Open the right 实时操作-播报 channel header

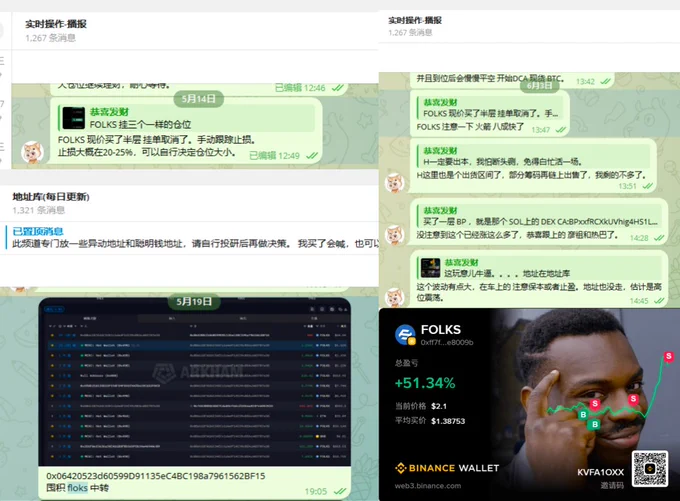coord(415,20)
